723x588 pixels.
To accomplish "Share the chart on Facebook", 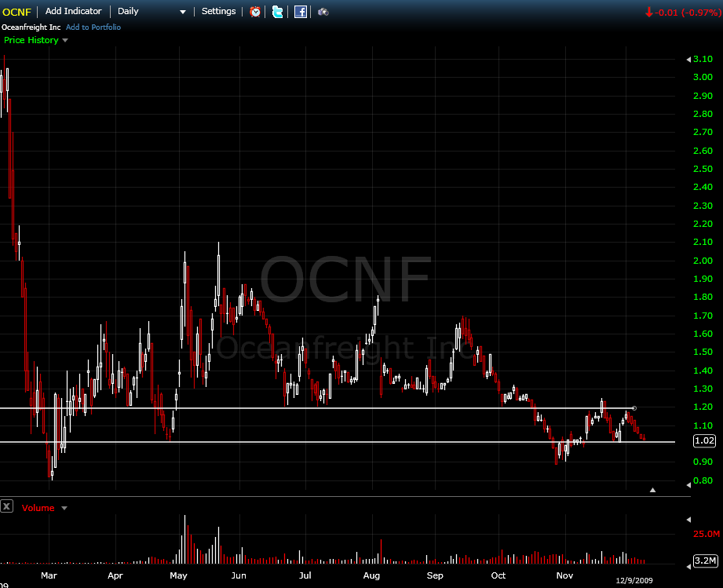I will (300, 12).
